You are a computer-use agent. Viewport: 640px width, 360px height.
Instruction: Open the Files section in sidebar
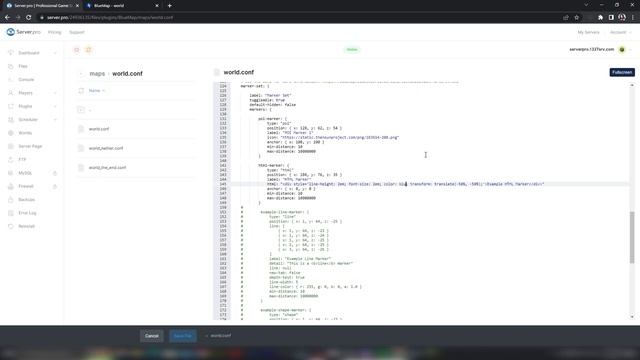[x=23, y=66]
